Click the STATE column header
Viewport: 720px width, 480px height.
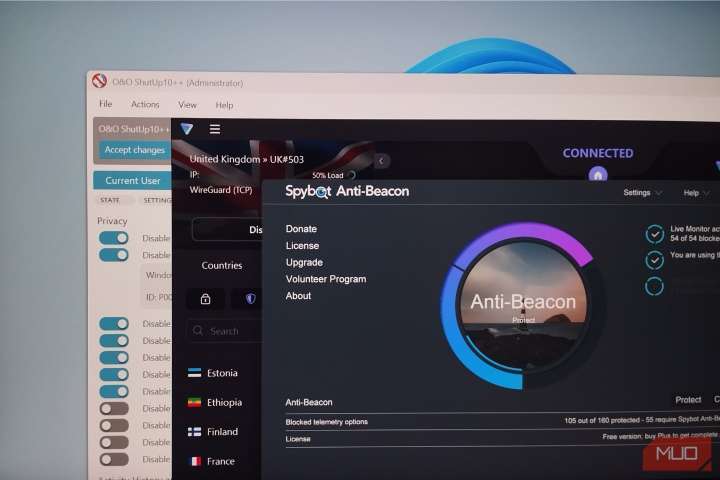pyautogui.click(x=110, y=200)
